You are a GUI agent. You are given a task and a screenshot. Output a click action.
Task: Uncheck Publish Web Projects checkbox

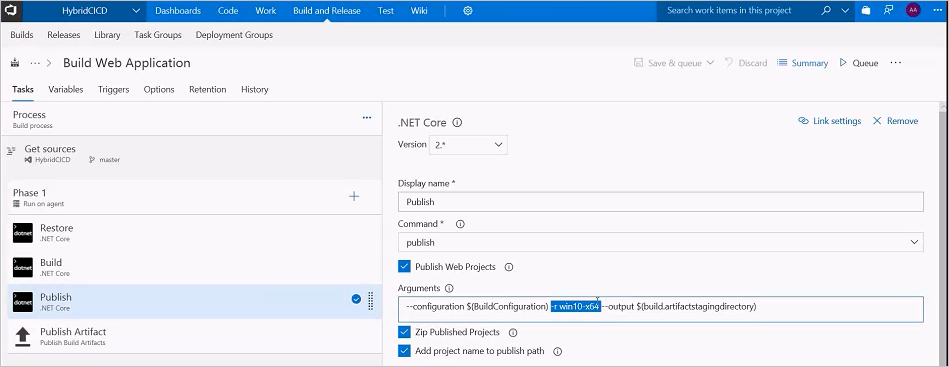tap(404, 266)
